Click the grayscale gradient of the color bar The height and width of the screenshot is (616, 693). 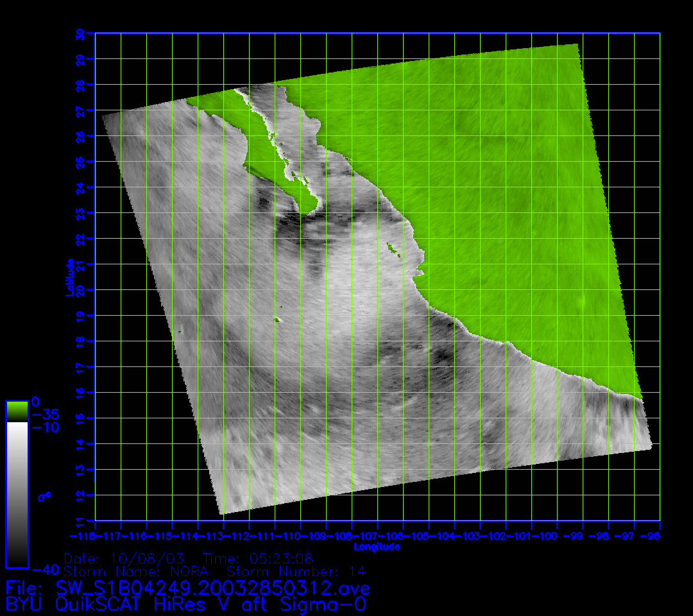17,494
